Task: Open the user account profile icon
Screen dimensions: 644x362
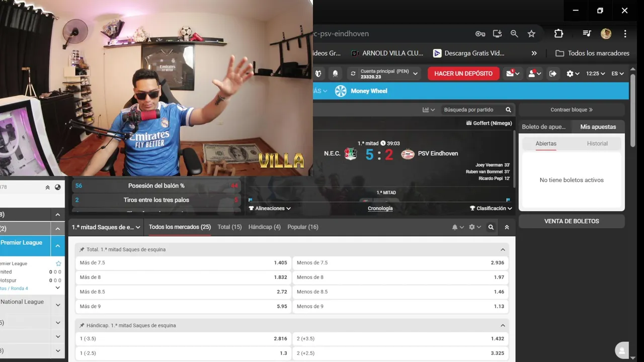Action: pyautogui.click(x=534, y=73)
